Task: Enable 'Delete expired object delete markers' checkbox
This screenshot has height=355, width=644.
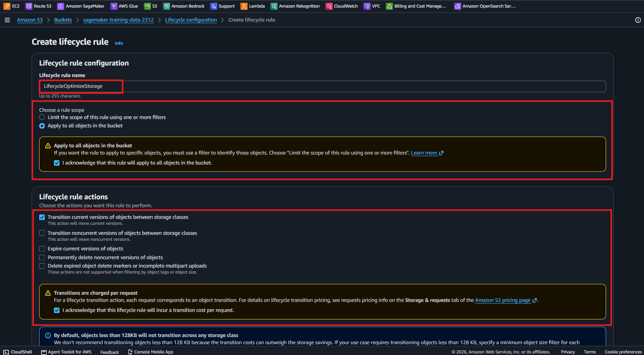Action: pyautogui.click(x=42, y=266)
